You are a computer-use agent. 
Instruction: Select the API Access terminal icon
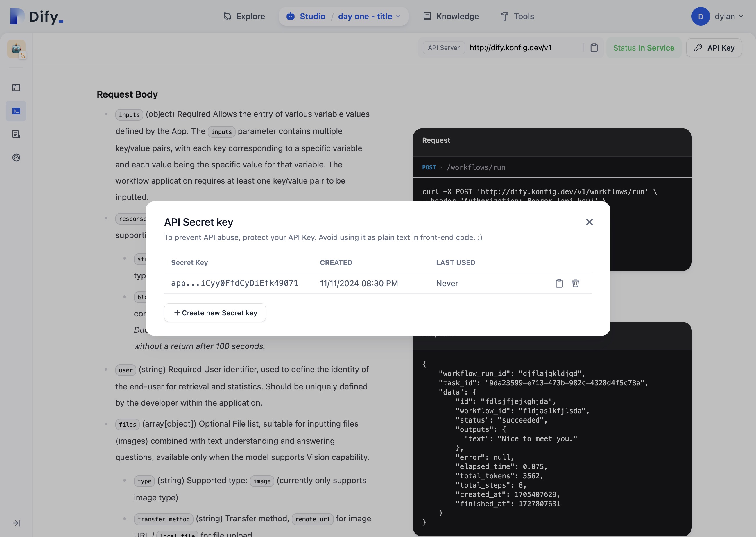tap(16, 111)
